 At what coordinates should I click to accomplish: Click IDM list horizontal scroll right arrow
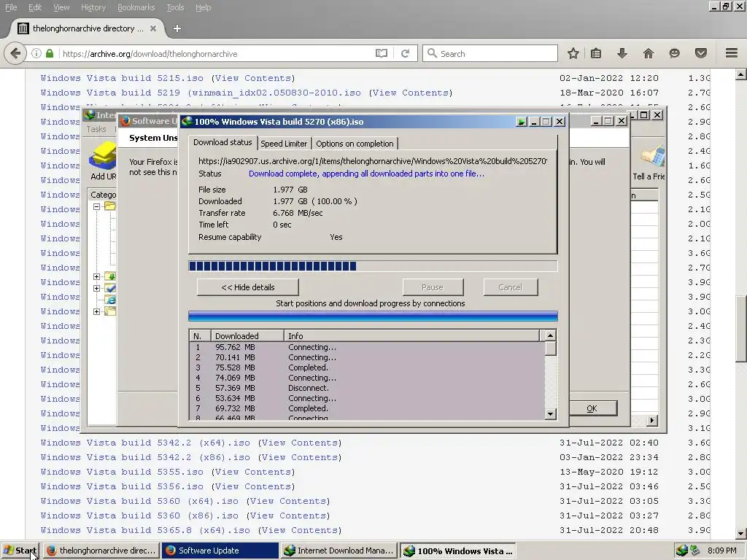click(652, 421)
